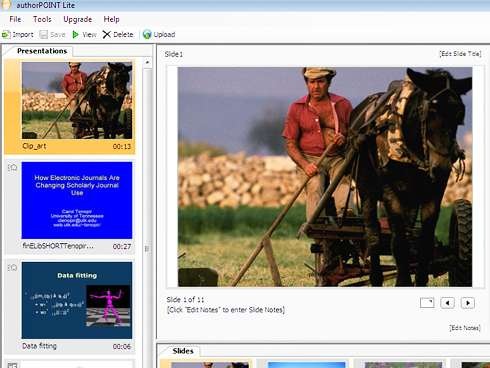Click the icon beside Data fitting presentation
Image resolution: width=490 pixels, height=368 pixels.
click(12, 267)
